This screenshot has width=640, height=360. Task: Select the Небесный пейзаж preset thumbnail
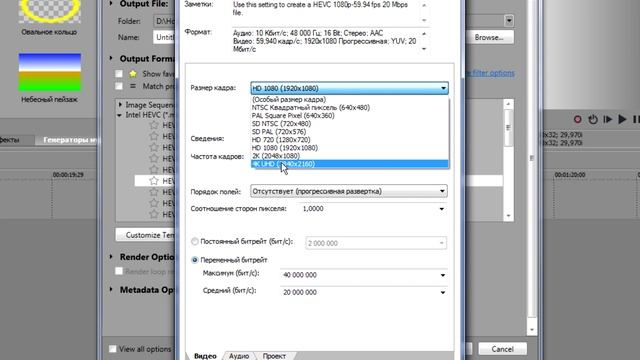(x=50, y=72)
